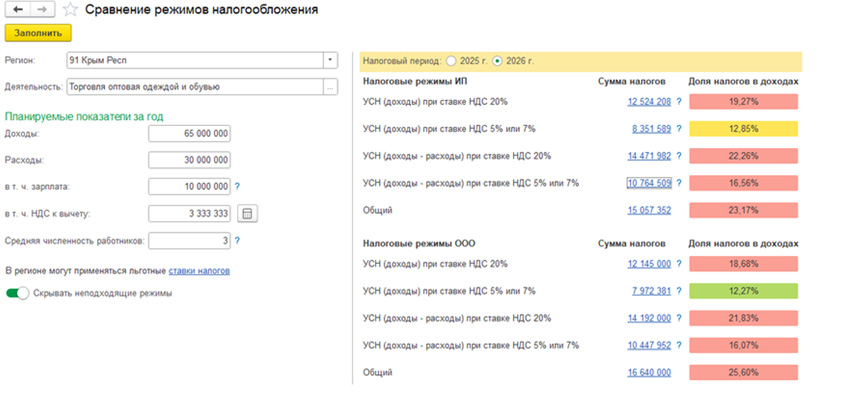Image resolution: width=858 pixels, height=416 pixels.
Task: Click the Доходы input field
Action: tap(189, 133)
